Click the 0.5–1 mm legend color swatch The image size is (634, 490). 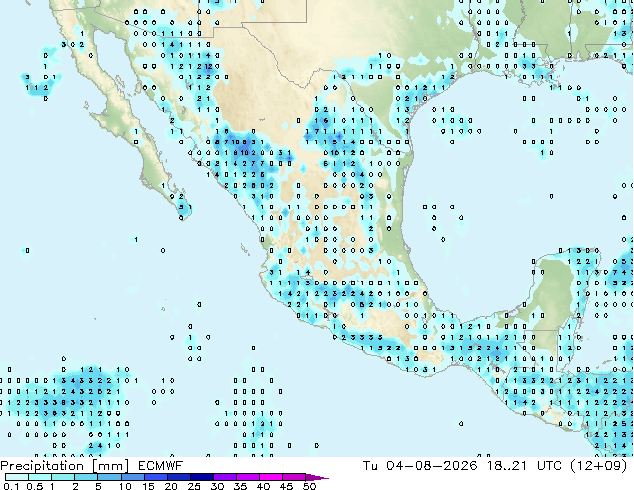(x=40, y=477)
